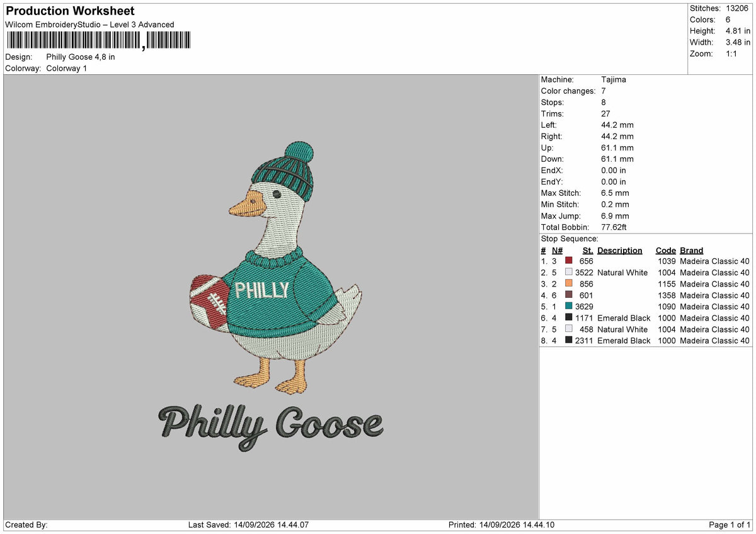Click the white swatch in the 3522-stitch row
Viewport: 756px width, 534px height.
coord(569,273)
